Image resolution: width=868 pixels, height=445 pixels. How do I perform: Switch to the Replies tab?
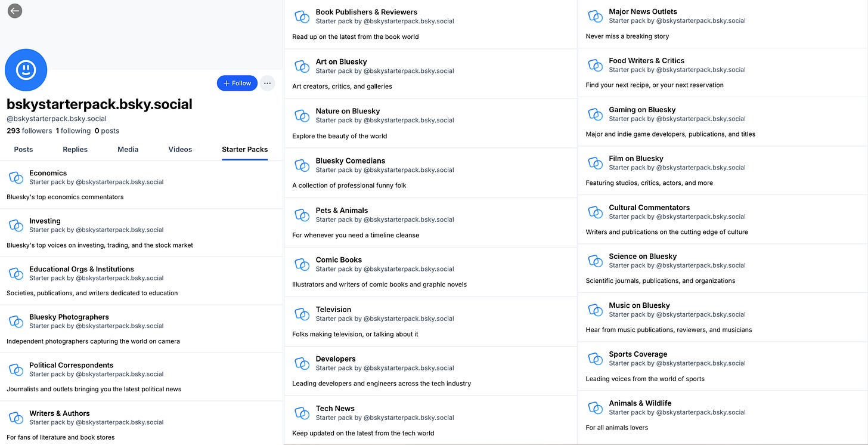click(x=75, y=149)
